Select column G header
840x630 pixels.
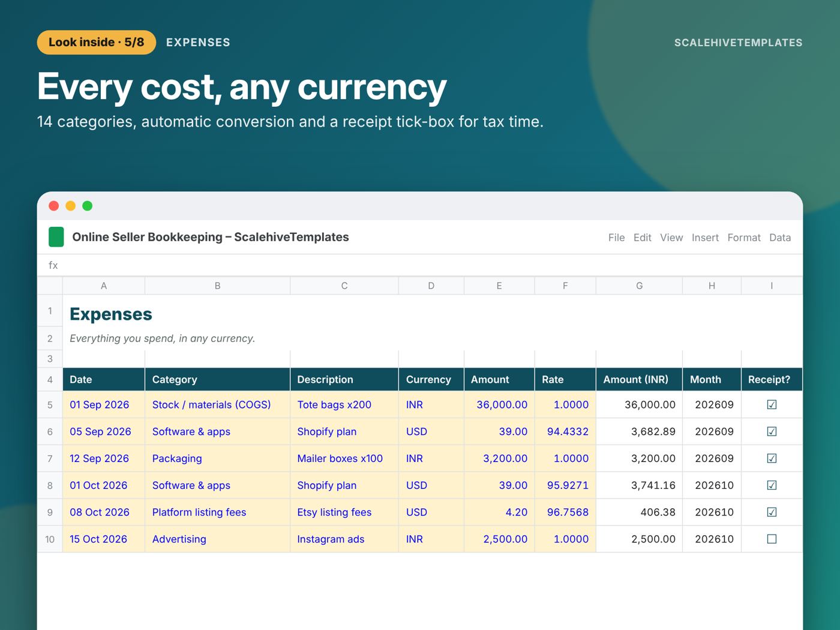(639, 286)
